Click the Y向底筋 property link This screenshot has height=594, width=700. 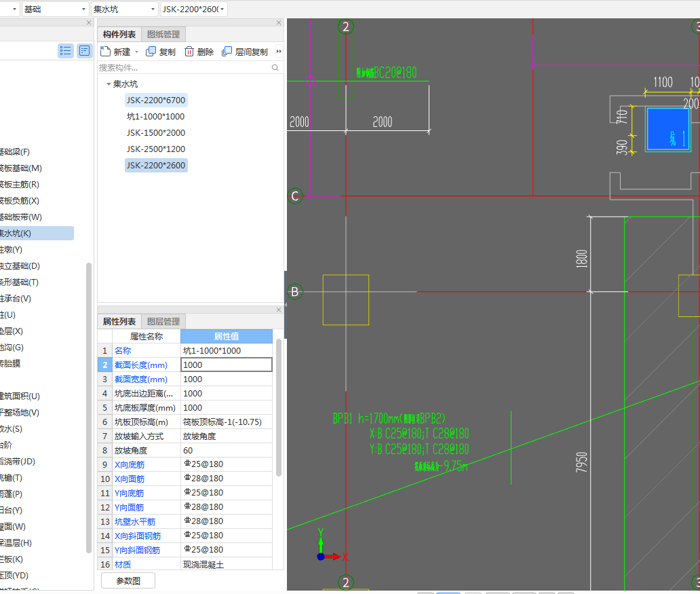pyautogui.click(x=129, y=494)
